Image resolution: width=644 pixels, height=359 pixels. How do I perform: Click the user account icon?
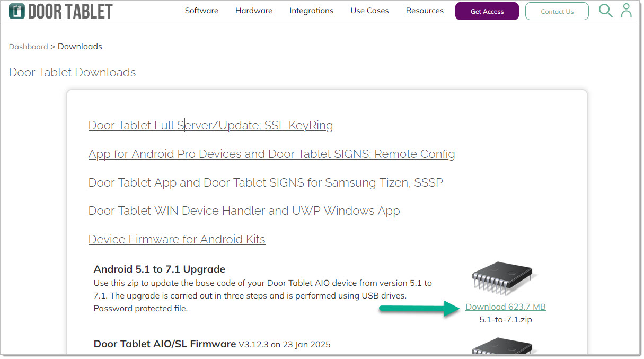click(x=627, y=11)
